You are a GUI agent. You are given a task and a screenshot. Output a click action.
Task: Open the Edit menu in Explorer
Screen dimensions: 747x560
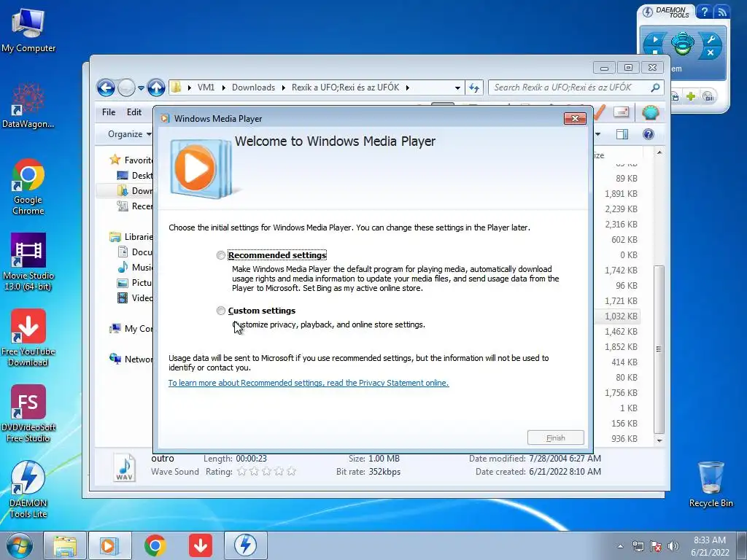134,112
